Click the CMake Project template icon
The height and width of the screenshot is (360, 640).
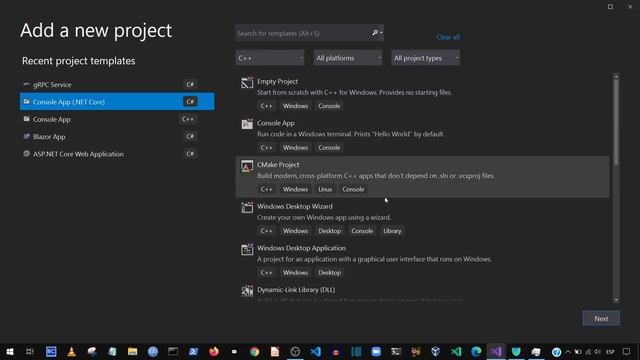tap(247, 166)
